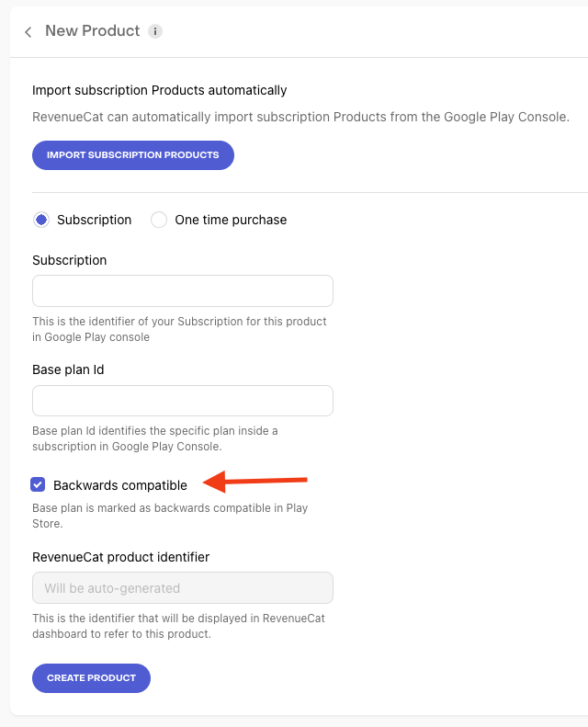Select the Subscription radio button
The width and height of the screenshot is (588, 727).
(x=41, y=220)
